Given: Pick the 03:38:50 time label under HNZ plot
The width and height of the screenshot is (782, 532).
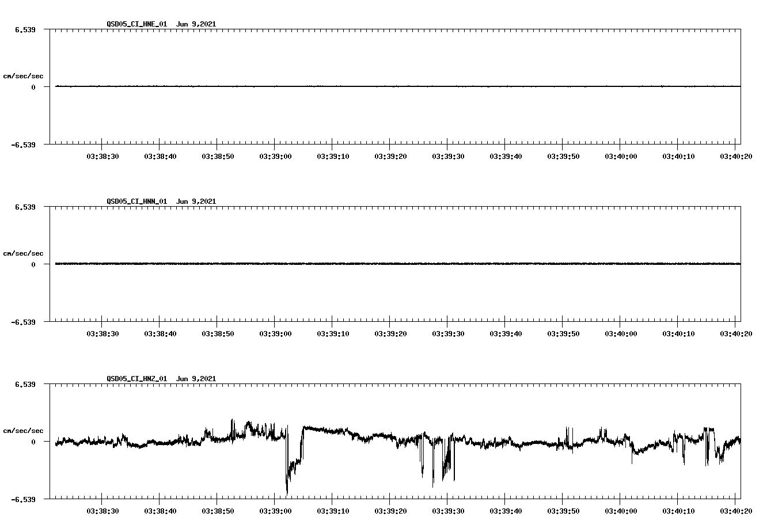Looking at the screenshot, I should [218, 511].
